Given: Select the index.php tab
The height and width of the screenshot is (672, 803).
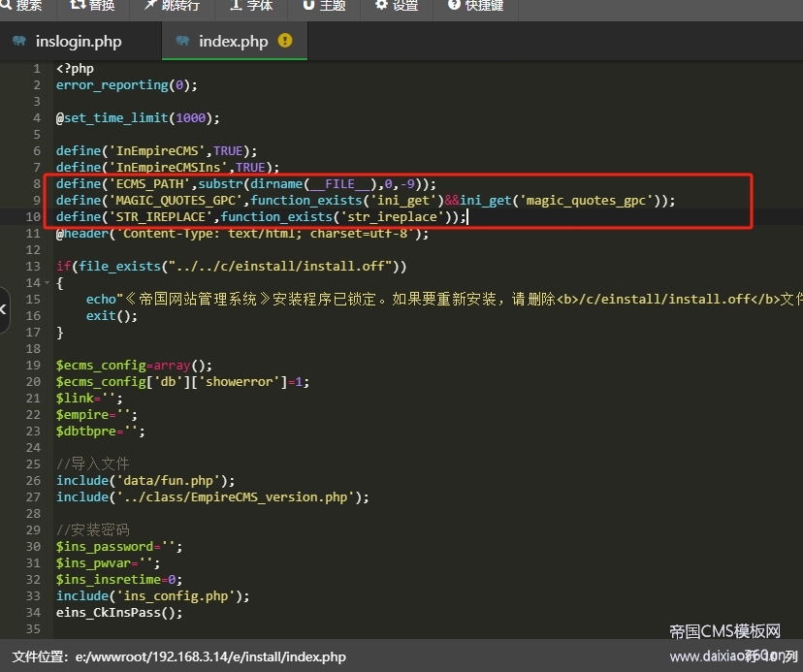Looking at the screenshot, I should [x=233, y=42].
